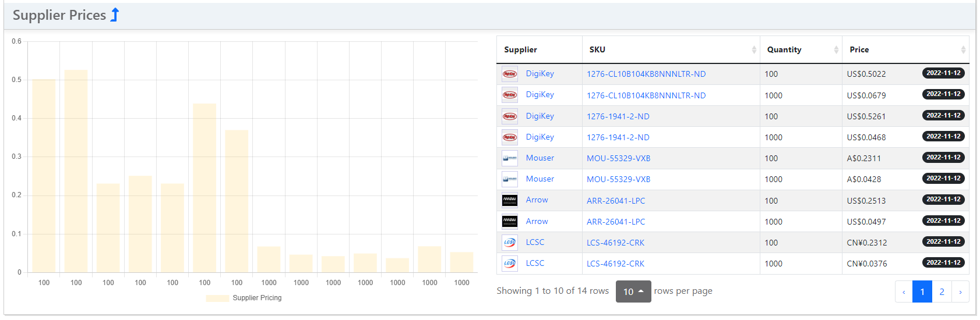Open the Arrow supplier link for ARR-26041-LPC quantity 1000

click(537, 221)
